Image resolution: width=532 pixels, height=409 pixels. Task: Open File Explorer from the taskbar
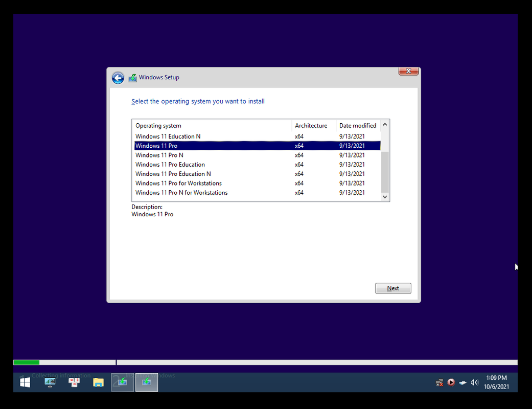click(x=99, y=382)
